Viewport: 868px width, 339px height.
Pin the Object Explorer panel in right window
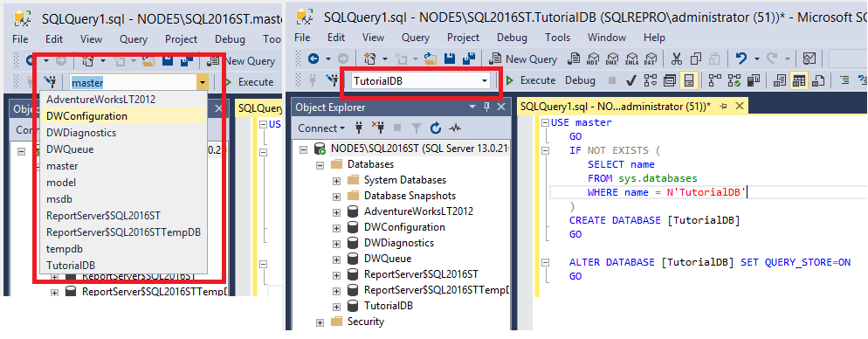click(x=487, y=107)
